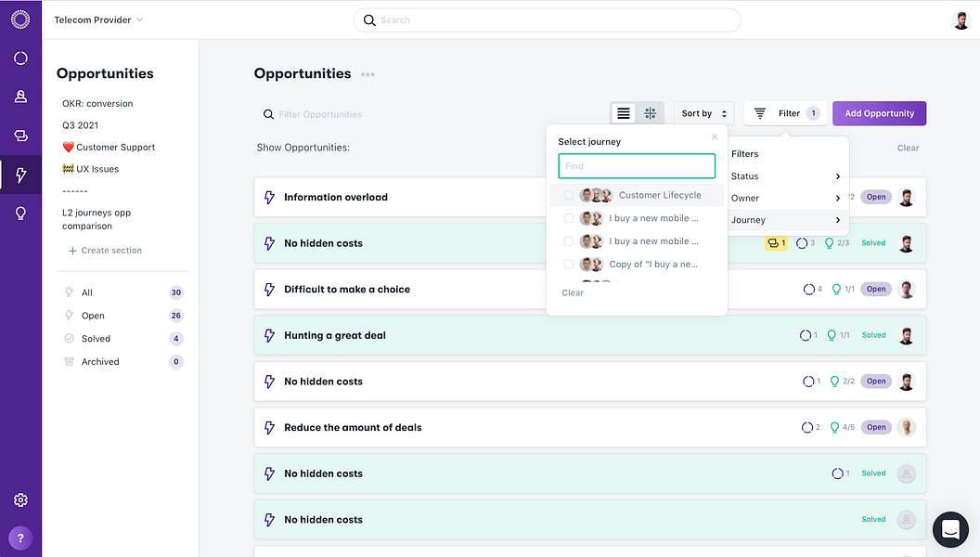The height and width of the screenshot is (557, 980).
Task: Click the owner avatar on Information overload row
Action: point(907,197)
